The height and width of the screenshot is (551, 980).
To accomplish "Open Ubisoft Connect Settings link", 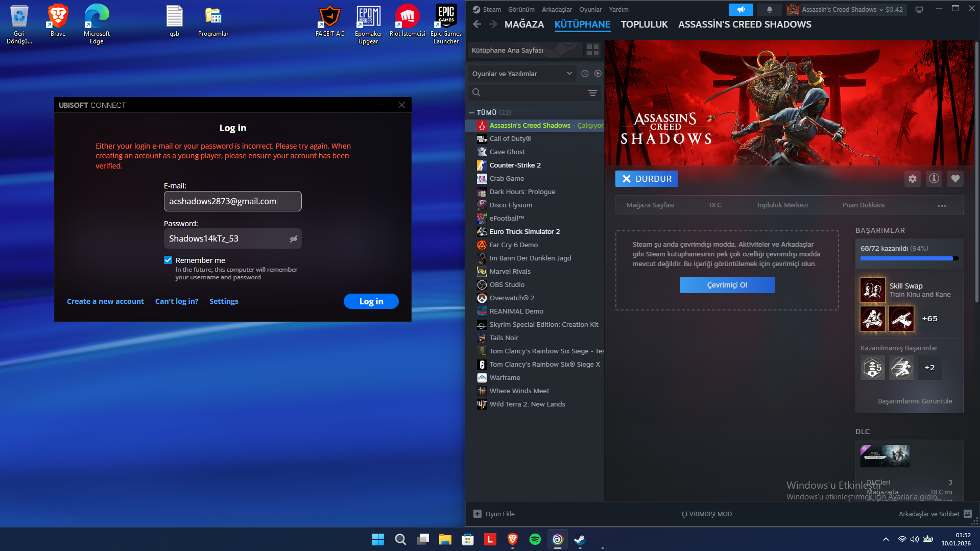I will tap(224, 301).
